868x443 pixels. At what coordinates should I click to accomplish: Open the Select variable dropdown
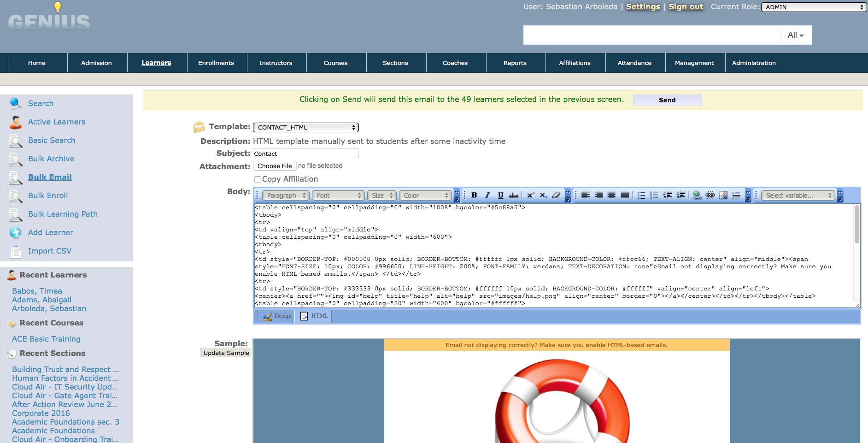[798, 195]
